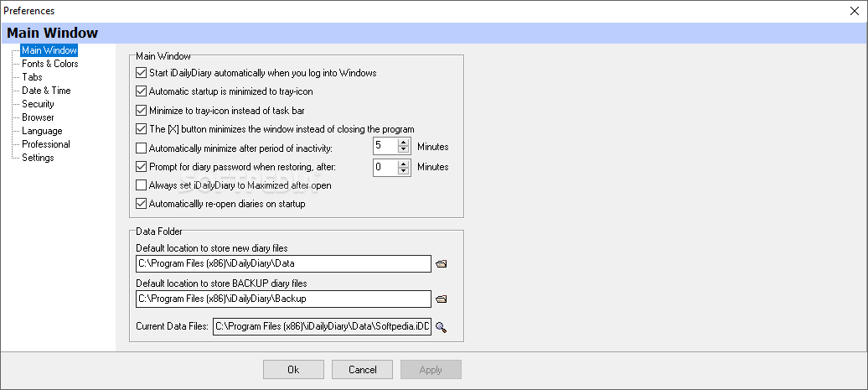Click BACKUP diary files path field

point(283,299)
